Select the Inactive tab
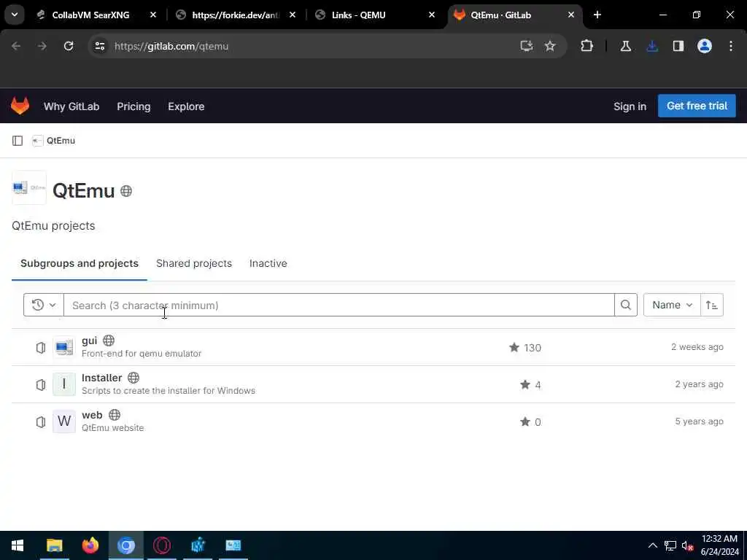 pos(268,263)
